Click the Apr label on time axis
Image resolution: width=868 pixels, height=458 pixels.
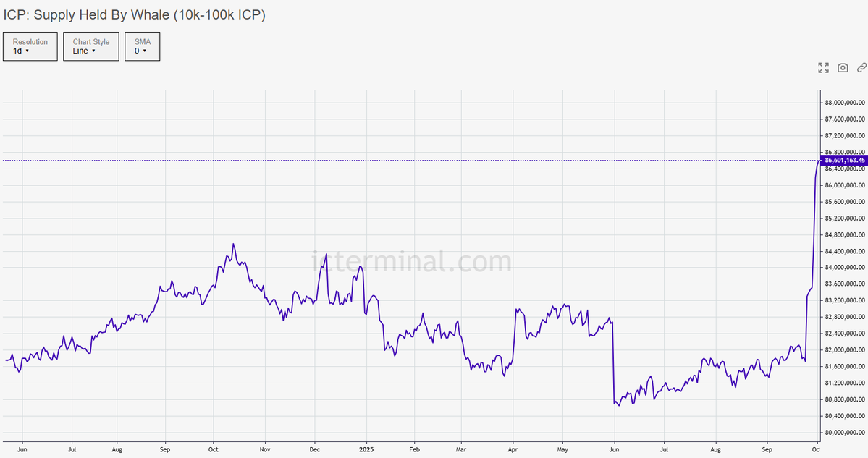(513, 450)
